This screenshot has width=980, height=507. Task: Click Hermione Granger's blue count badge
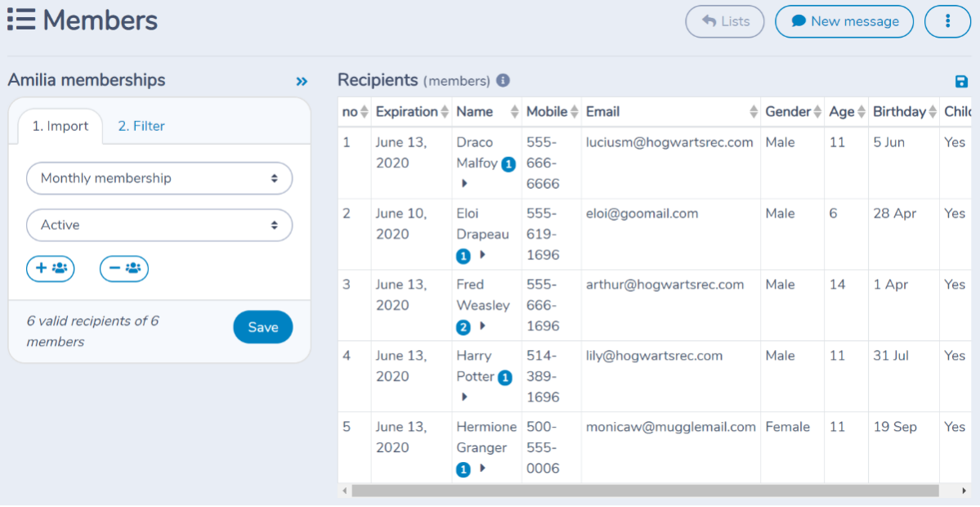coord(463,469)
